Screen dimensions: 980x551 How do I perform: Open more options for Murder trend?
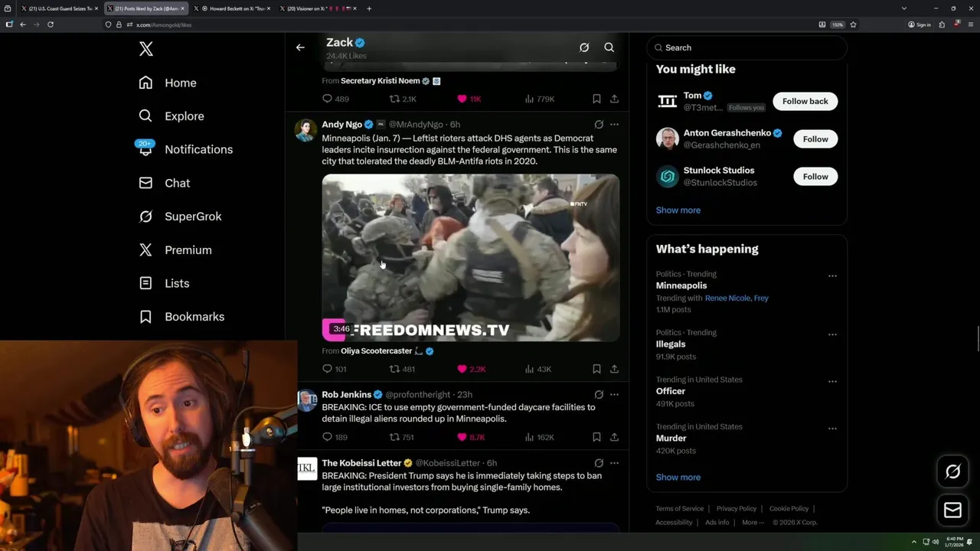tap(832, 429)
